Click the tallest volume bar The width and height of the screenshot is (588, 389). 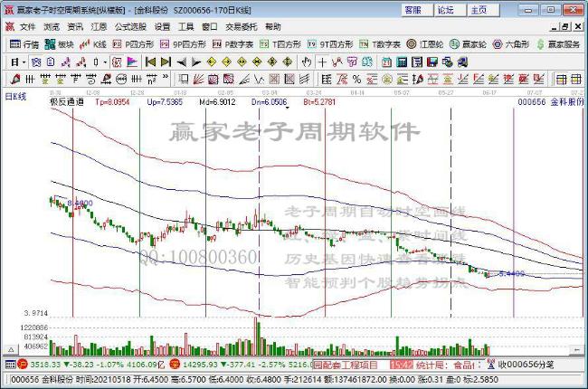(x=257, y=337)
